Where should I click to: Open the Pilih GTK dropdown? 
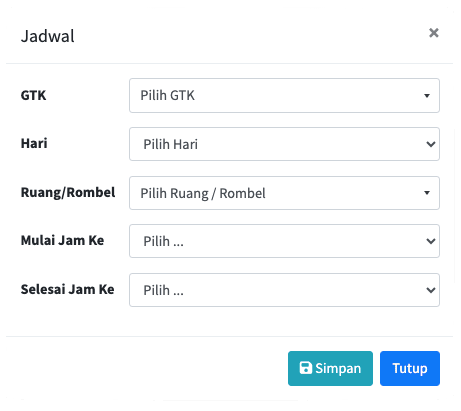pyautogui.click(x=284, y=95)
